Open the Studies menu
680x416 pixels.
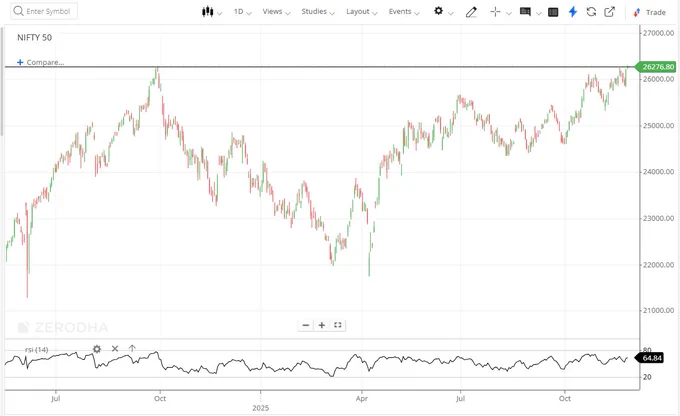[318, 12]
